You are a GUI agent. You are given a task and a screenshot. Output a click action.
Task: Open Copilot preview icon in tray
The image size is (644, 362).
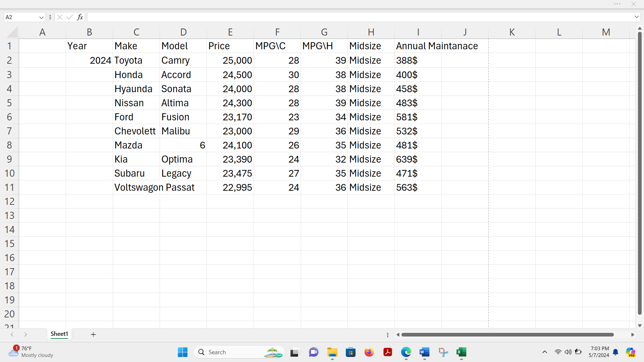point(631,352)
